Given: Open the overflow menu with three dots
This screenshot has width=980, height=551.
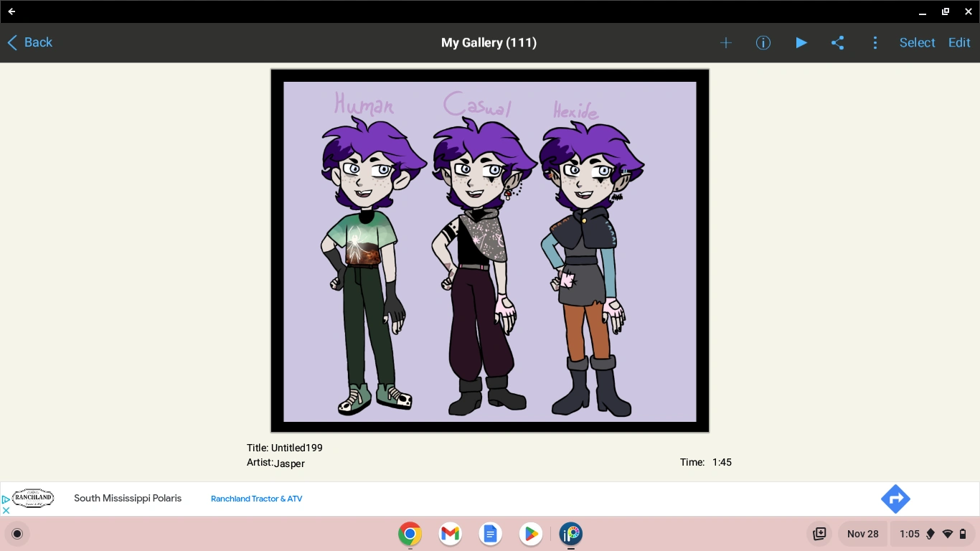Looking at the screenshot, I should pyautogui.click(x=875, y=42).
